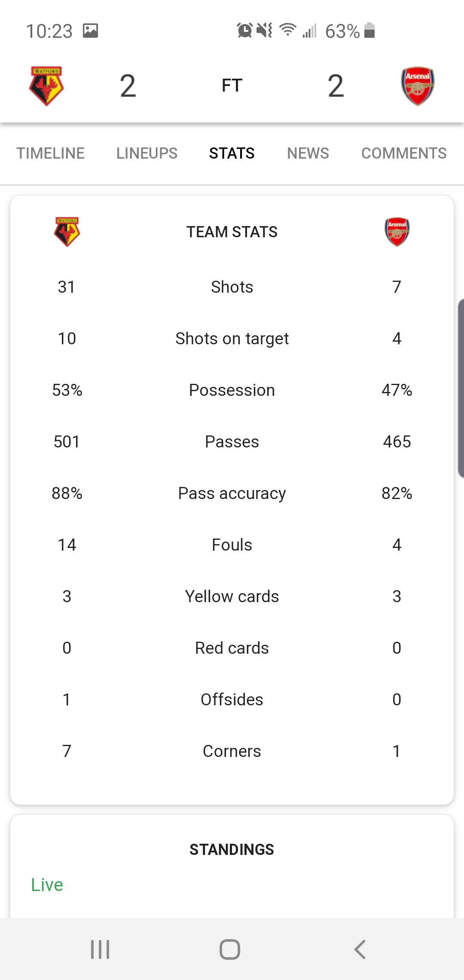This screenshot has width=464, height=980.
Task: Open the Lineups tab
Action: tap(147, 153)
